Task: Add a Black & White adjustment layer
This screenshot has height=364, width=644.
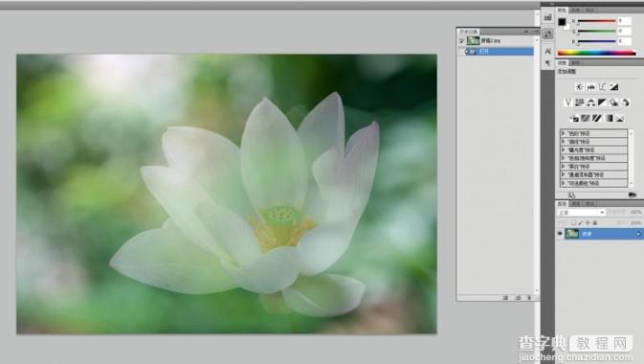Action: [603, 102]
